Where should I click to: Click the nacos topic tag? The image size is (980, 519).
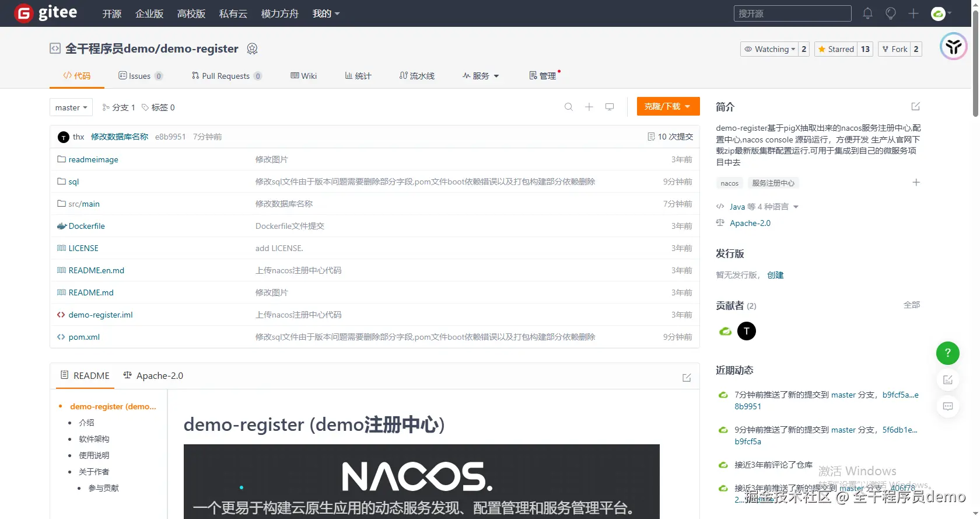(729, 183)
